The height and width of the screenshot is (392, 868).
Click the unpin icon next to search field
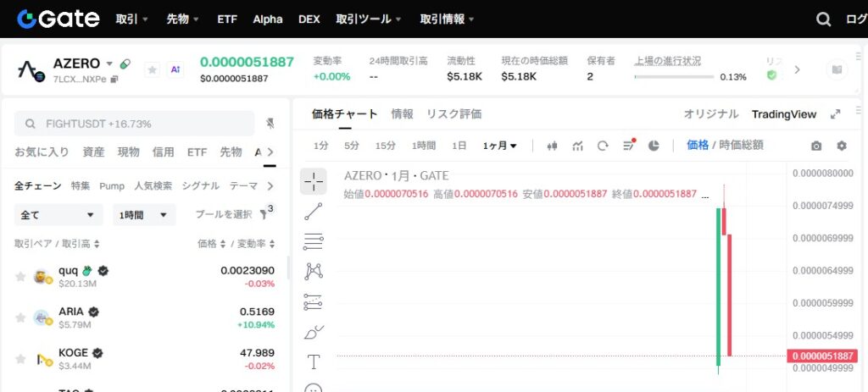pyautogui.click(x=270, y=124)
